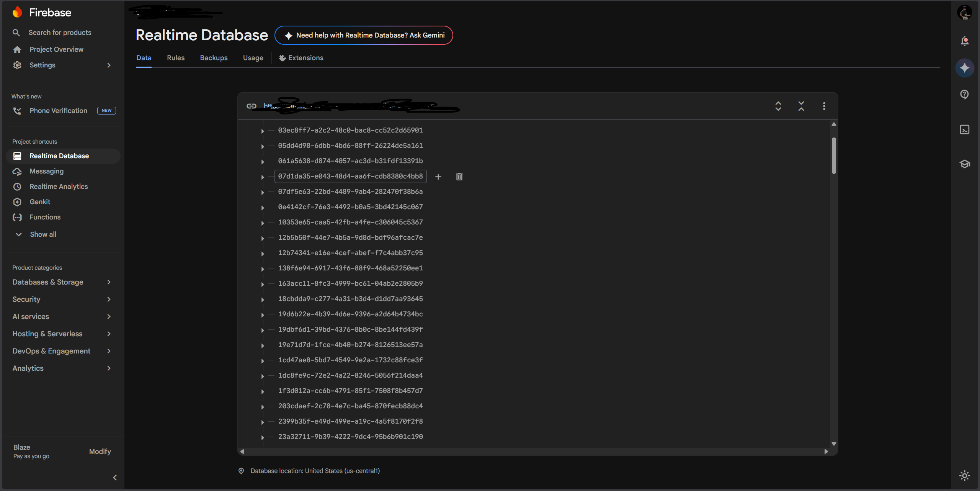
Task: Select key 07d1da35-e043-48d4-aa6f-cdb8380c4bb8
Action: tap(351, 176)
